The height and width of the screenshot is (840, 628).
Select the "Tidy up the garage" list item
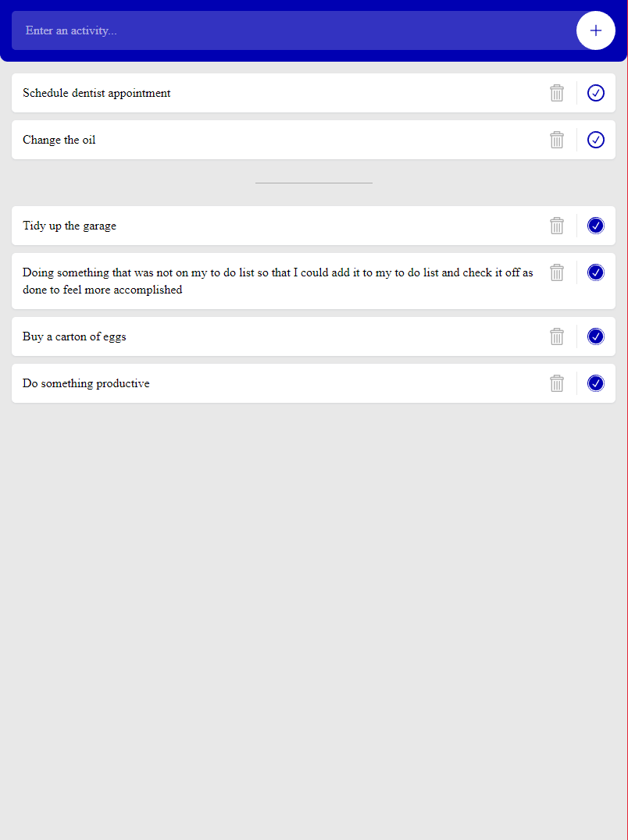[70, 226]
